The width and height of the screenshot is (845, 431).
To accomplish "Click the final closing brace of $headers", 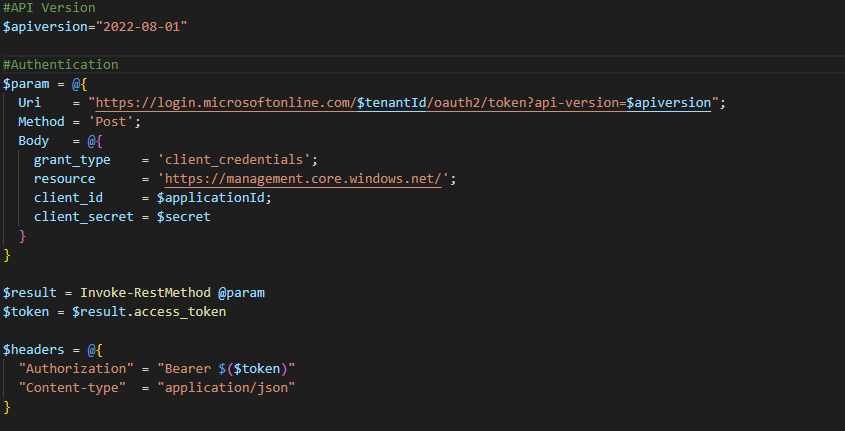I will [x=6, y=407].
